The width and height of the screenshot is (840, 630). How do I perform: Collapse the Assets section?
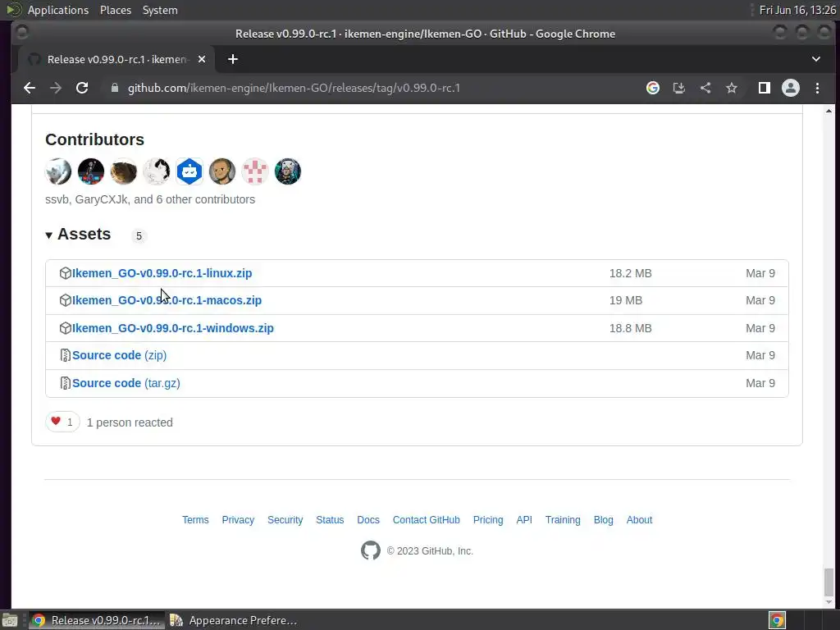78,235
